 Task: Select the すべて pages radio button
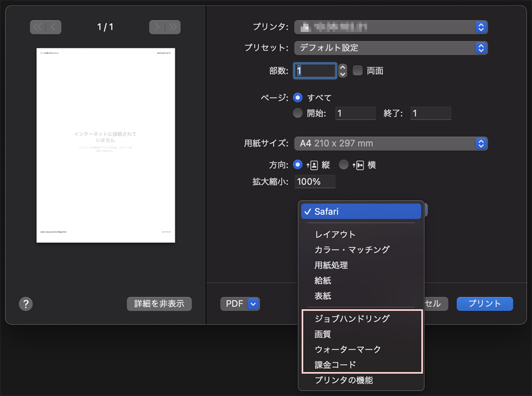tap(297, 98)
